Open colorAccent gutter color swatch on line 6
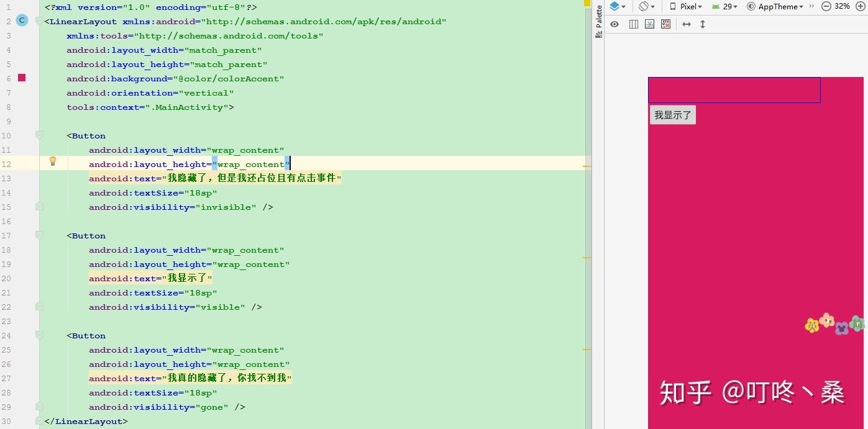Viewport: 868px width, 429px height. (x=22, y=78)
